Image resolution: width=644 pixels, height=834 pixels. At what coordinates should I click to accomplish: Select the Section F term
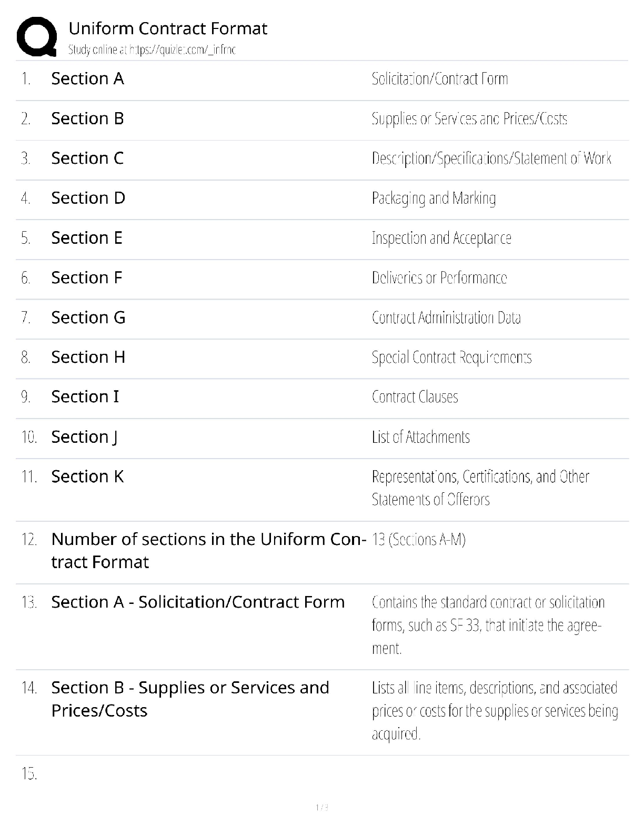point(86,278)
